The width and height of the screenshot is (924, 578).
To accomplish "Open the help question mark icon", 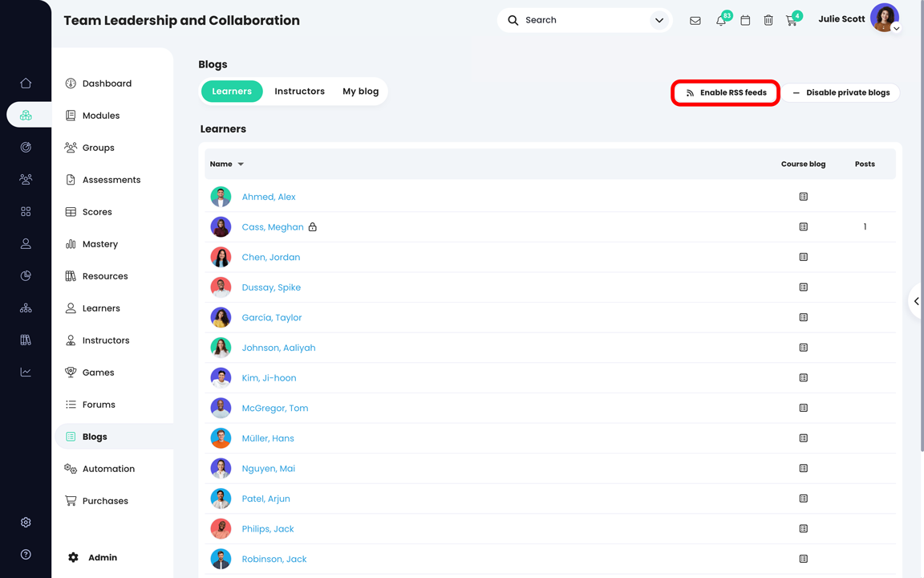I will tap(26, 555).
